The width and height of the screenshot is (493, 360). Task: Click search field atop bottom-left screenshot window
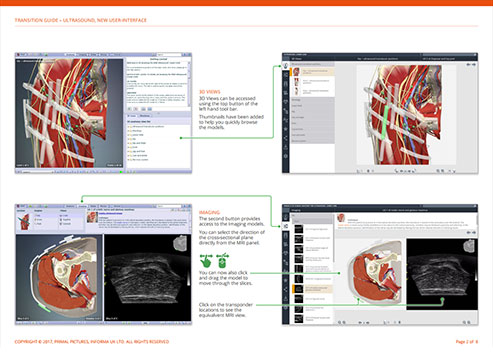point(169,206)
